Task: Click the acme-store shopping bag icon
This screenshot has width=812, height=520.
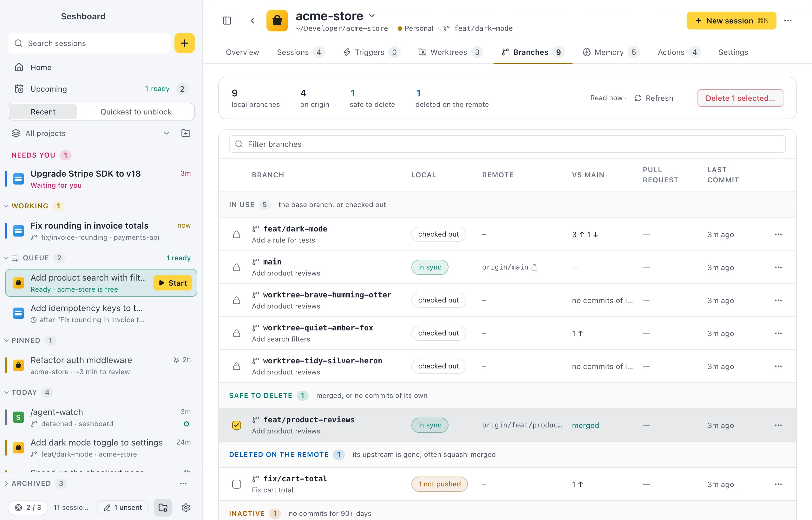Action: point(277,21)
